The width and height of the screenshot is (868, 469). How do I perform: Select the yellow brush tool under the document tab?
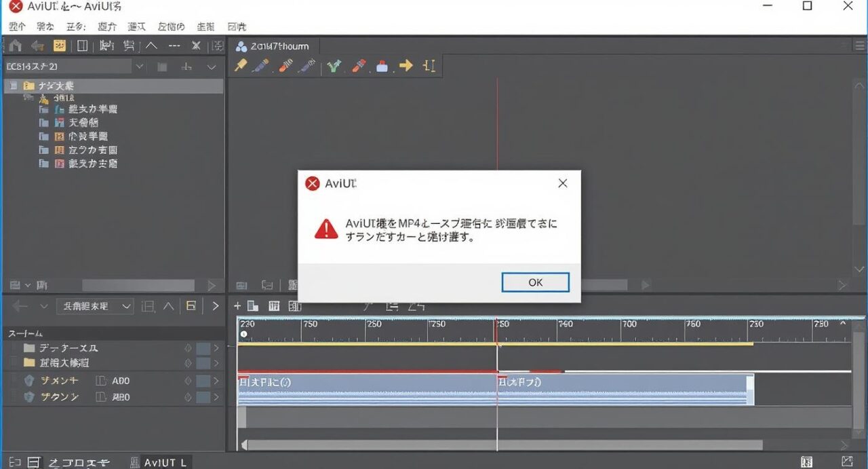coord(241,66)
